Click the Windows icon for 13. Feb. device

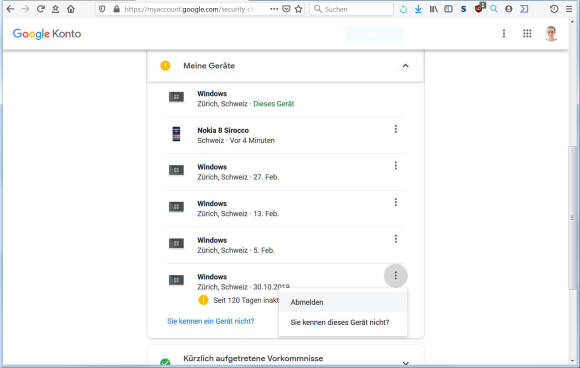[x=176, y=207]
